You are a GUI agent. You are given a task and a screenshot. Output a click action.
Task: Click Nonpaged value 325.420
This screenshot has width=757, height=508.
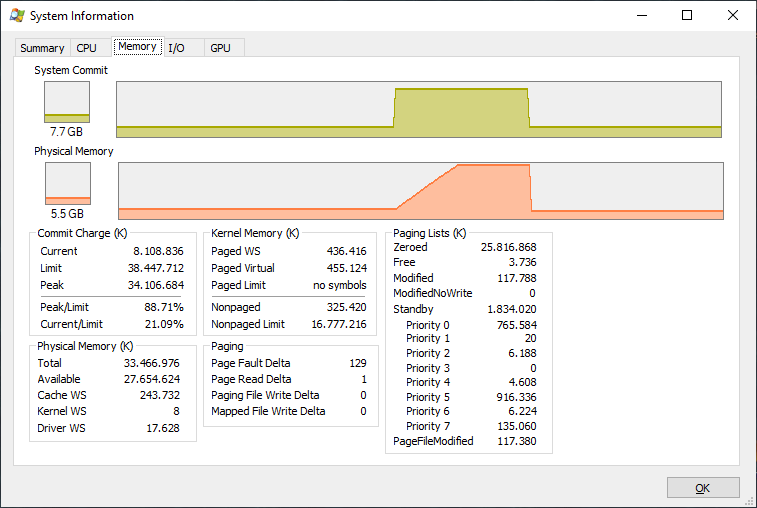(347, 307)
